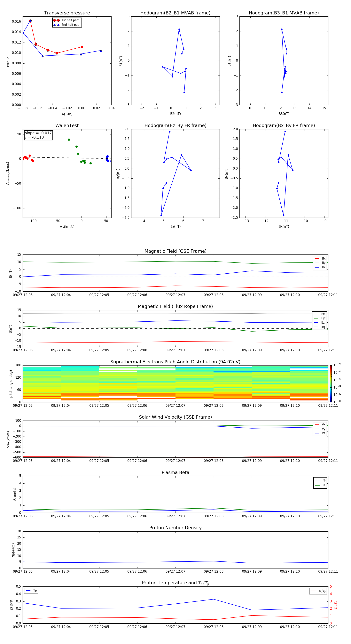This screenshot has width=351, height=644.
Task: Click Suprathermal Electrons Pitch Angle Distribution title
Action: (175, 362)
